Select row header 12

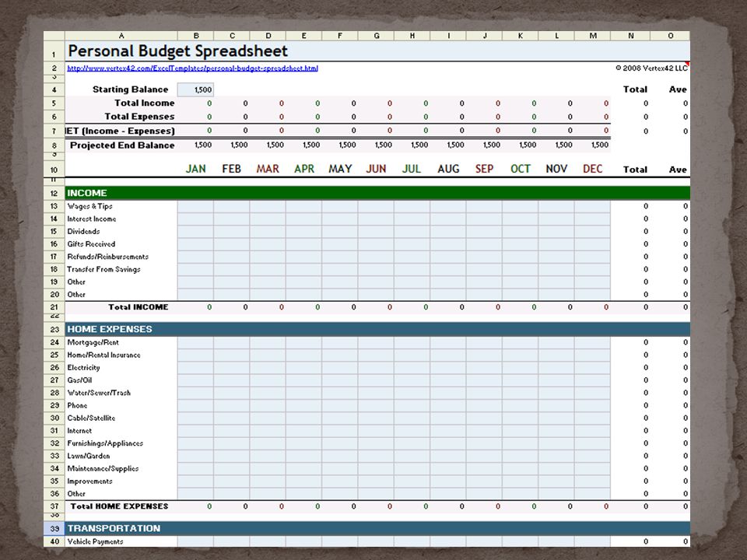click(54, 194)
